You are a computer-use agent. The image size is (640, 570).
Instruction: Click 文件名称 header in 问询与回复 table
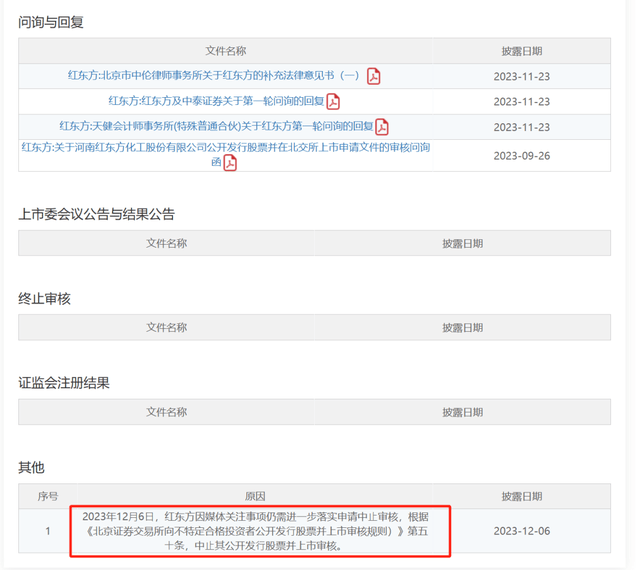tap(225, 51)
